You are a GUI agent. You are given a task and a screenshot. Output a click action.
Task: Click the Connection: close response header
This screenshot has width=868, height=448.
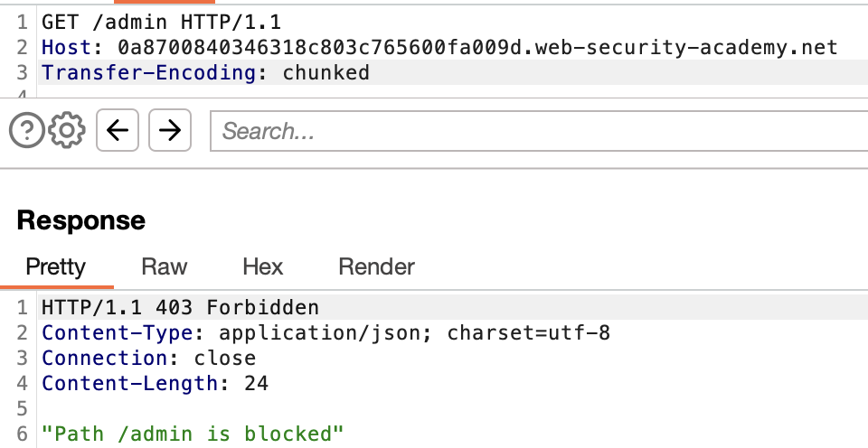(x=149, y=359)
